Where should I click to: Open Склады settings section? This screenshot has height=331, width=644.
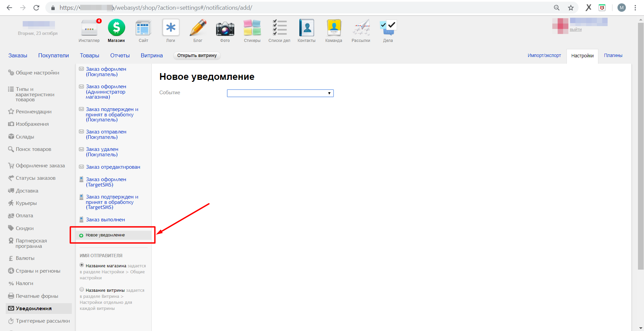point(25,137)
